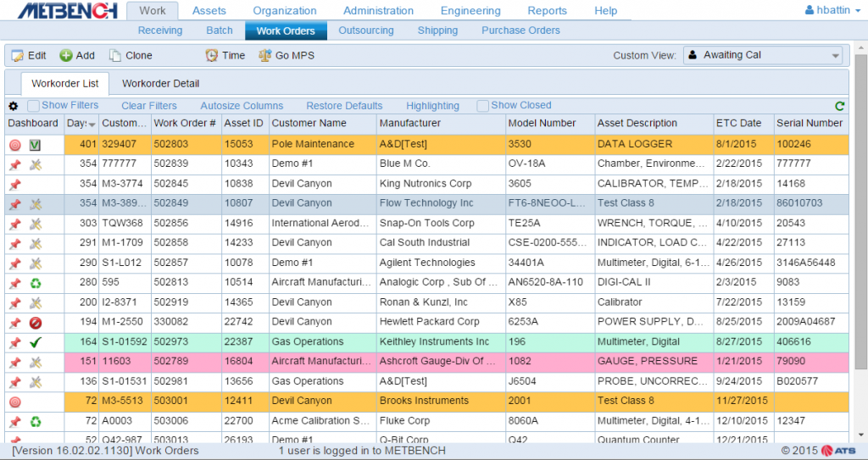Click the GAUGE, PRESSURE description cell

[x=654, y=361]
